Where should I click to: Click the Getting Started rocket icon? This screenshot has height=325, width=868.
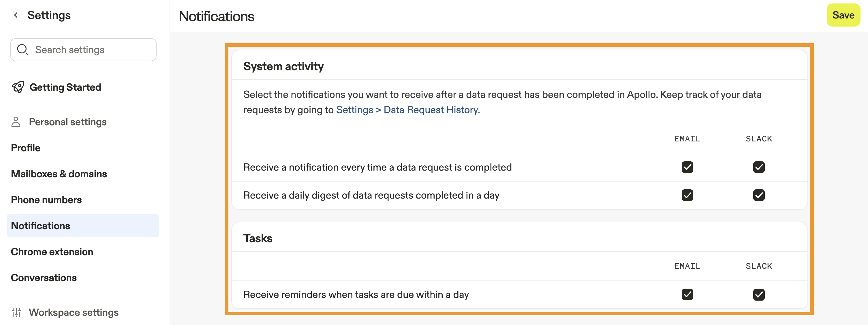coord(18,87)
